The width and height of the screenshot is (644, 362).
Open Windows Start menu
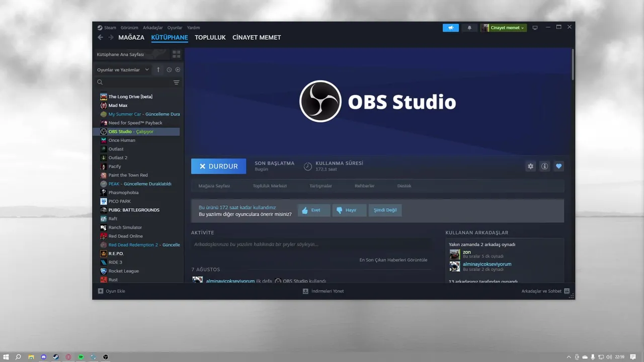pyautogui.click(x=6, y=357)
